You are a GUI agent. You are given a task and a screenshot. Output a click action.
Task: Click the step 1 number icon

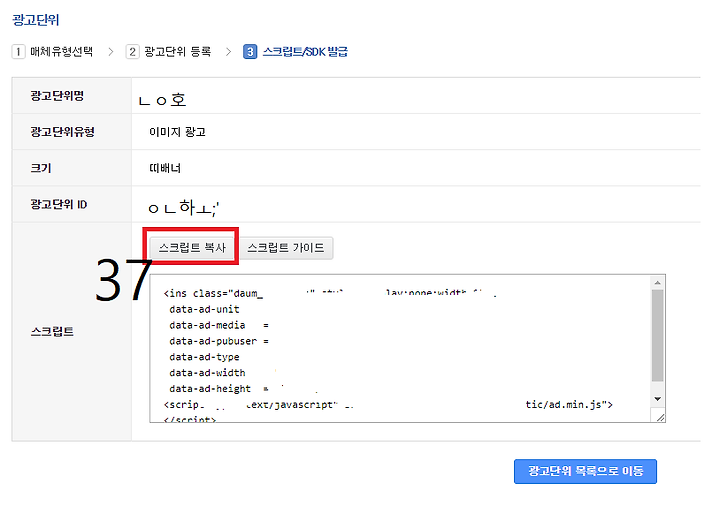(x=18, y=51)
